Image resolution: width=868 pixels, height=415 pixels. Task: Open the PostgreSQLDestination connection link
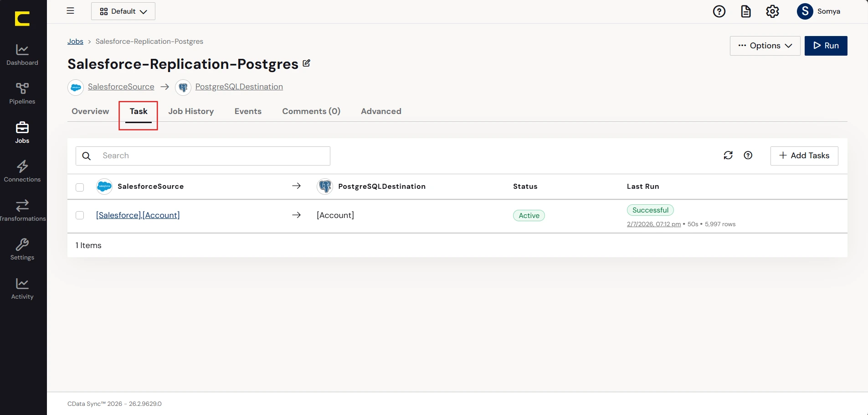(239, 87)
